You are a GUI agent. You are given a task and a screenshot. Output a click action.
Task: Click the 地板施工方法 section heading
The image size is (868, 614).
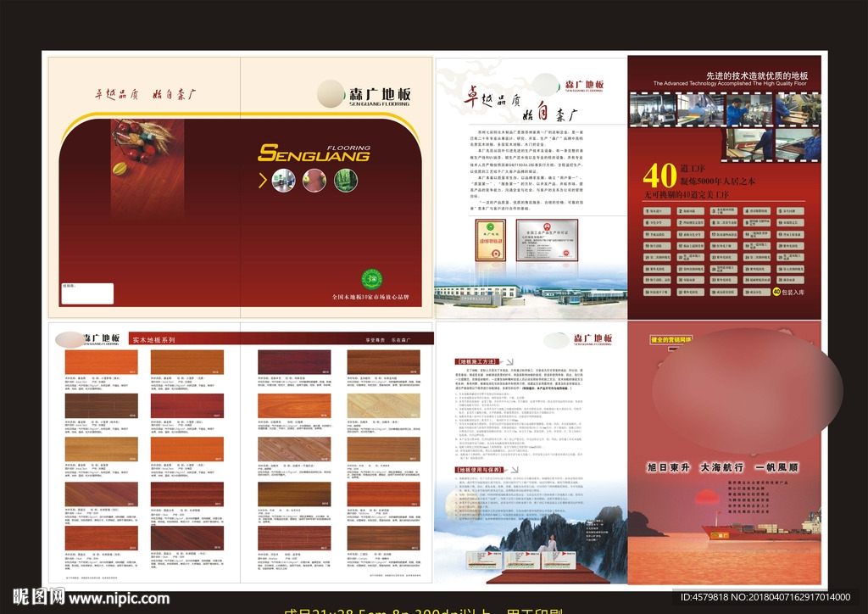476,361
